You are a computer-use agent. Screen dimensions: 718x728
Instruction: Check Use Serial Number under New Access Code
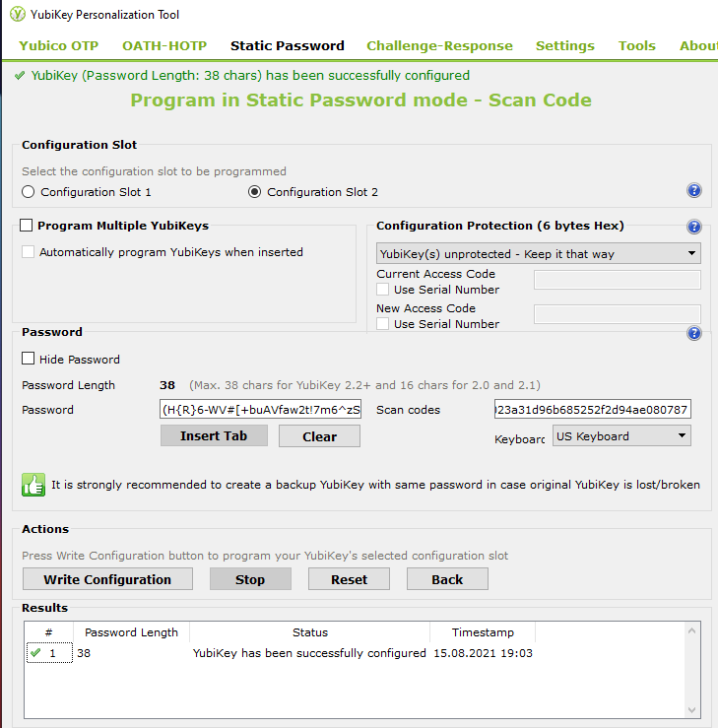pos(382,323)
